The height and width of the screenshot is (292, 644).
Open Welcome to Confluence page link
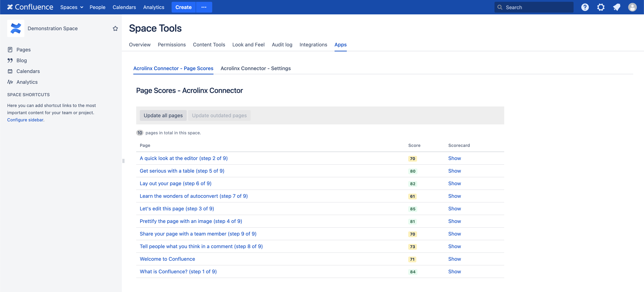click(x=167, y=259)
